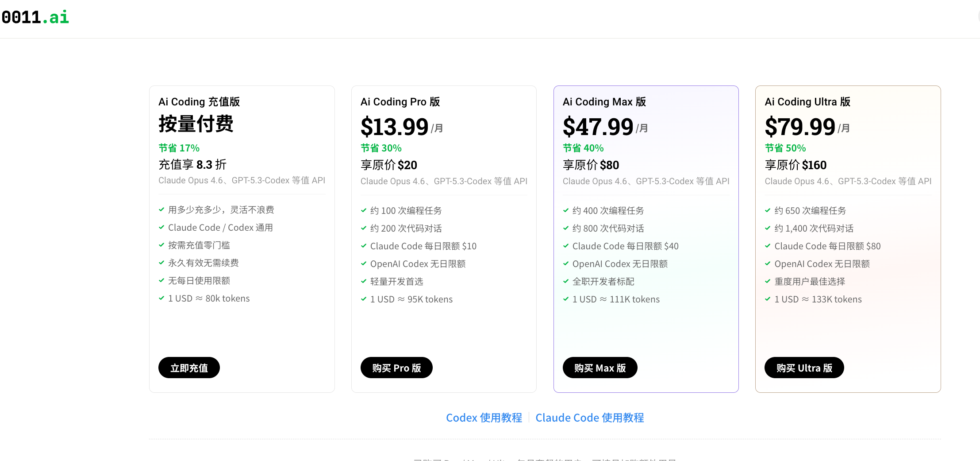Click the 享原价 $160 text
Image resolution: width=980 pixels, height=461 pixels.
tap(796, 165)
